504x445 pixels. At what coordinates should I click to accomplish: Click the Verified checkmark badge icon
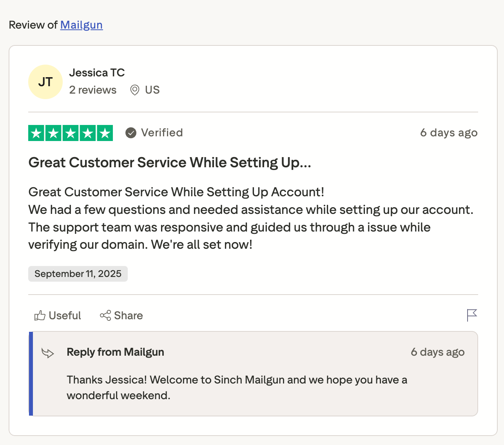[131, 133]
